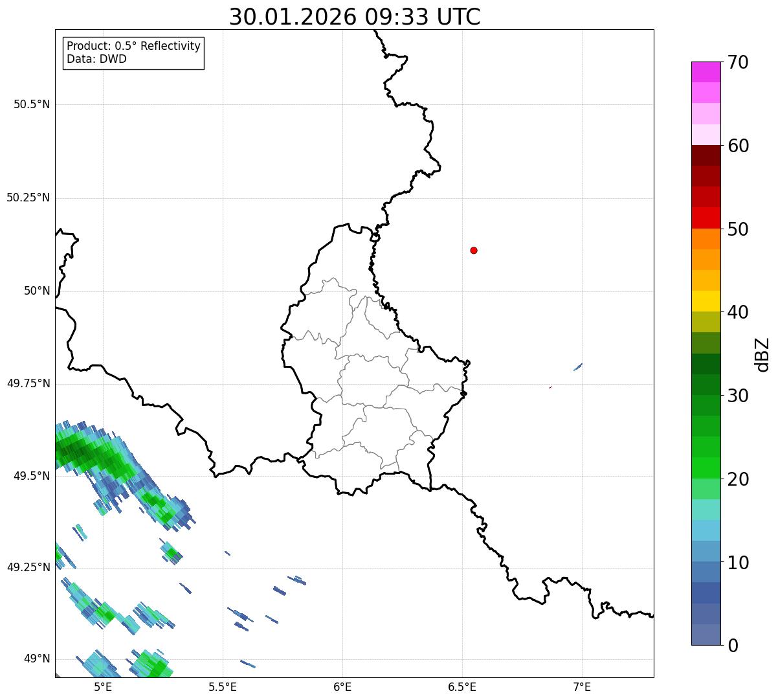Click the 60 tick label on colorbar
The width and height of the screenshot is (778, 700).
[738, 146]
